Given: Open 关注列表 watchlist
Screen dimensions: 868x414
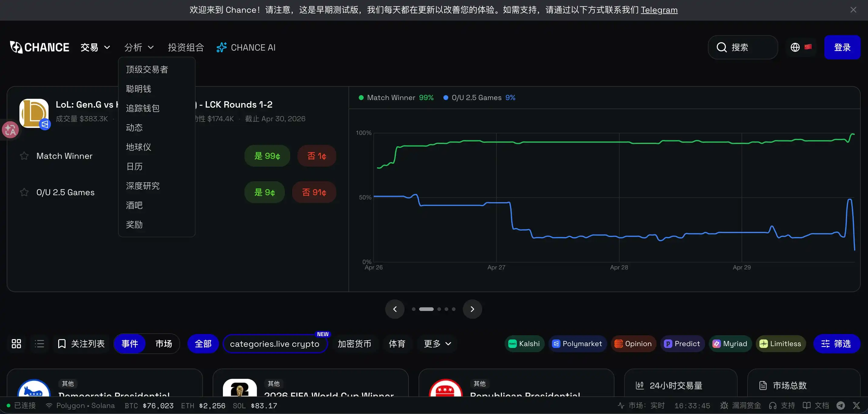Looking at the screenshot, I should pyautogui.click(x=81, y=344).
